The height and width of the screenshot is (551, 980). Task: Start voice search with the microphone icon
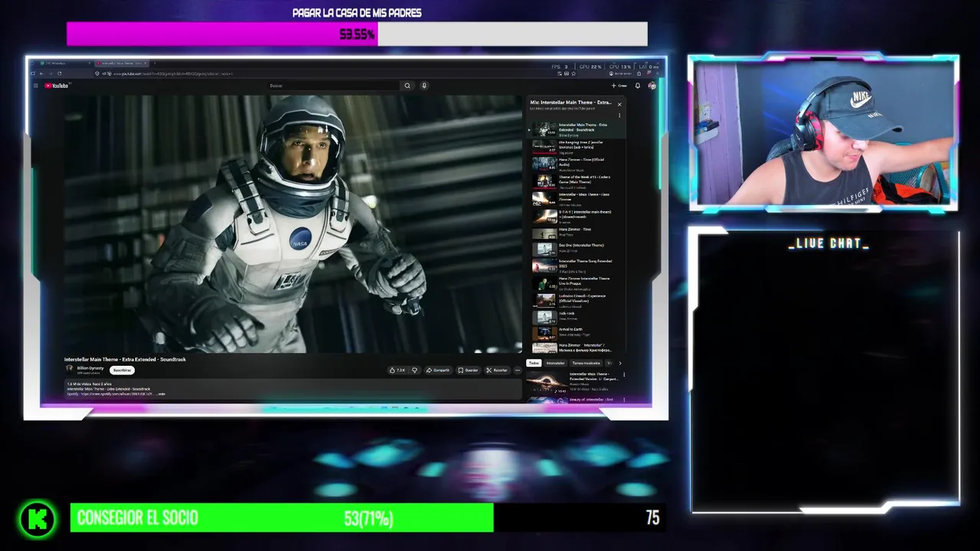point(424,86)
